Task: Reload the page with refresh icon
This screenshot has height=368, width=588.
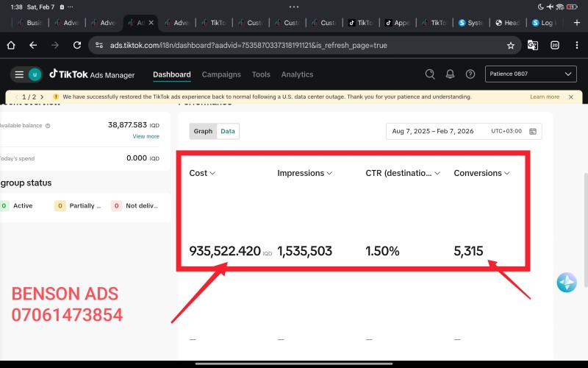Action: pyautogui.click(x=77, y=46)
